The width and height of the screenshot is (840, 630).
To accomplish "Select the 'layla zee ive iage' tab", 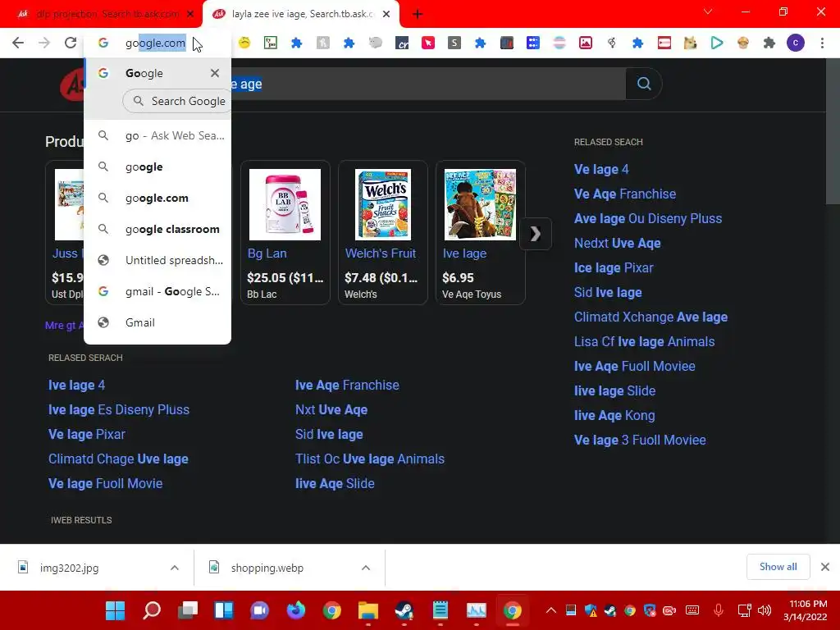I will tap(301, 14).
